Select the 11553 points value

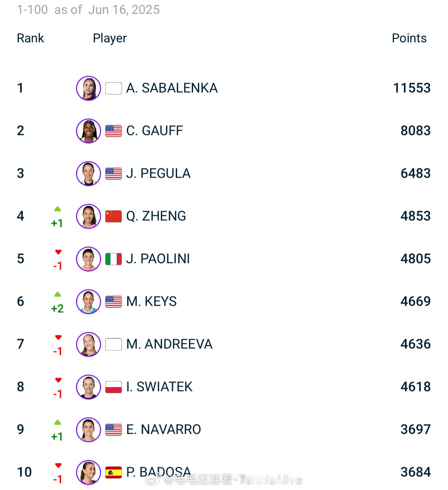pyautogui.click(x=412, y=88)
